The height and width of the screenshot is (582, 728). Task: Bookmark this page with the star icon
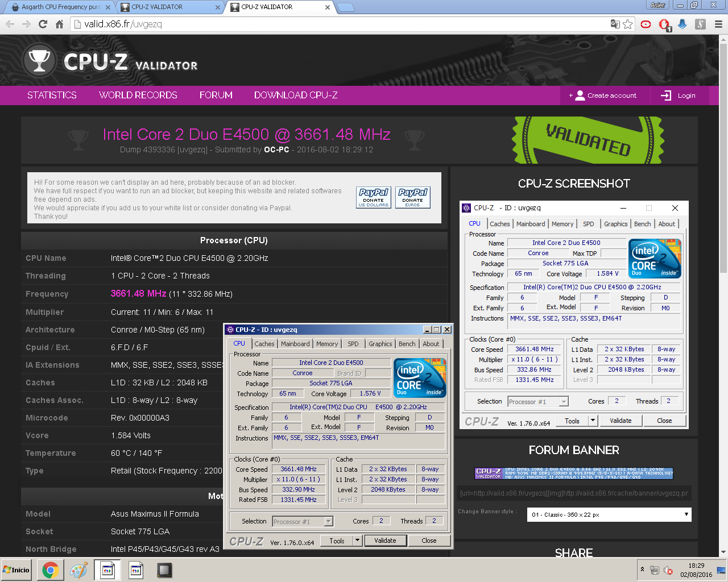click(628, 24)
